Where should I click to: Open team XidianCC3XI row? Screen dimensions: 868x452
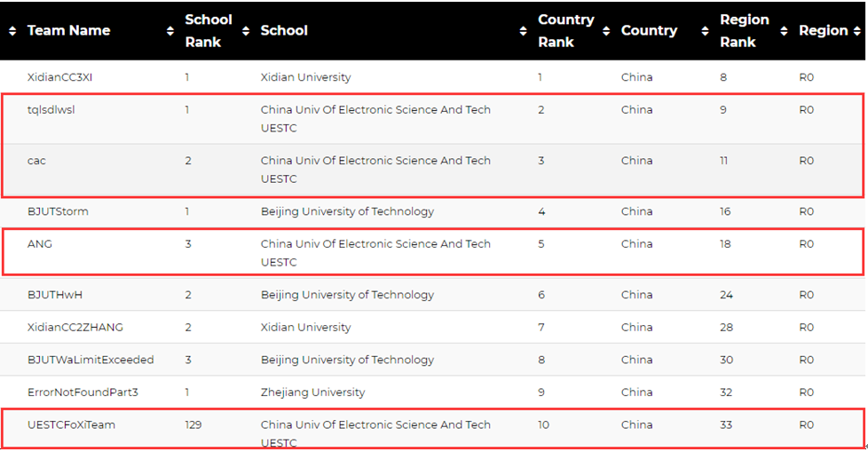pyautogui.click(x=432, y=77)
